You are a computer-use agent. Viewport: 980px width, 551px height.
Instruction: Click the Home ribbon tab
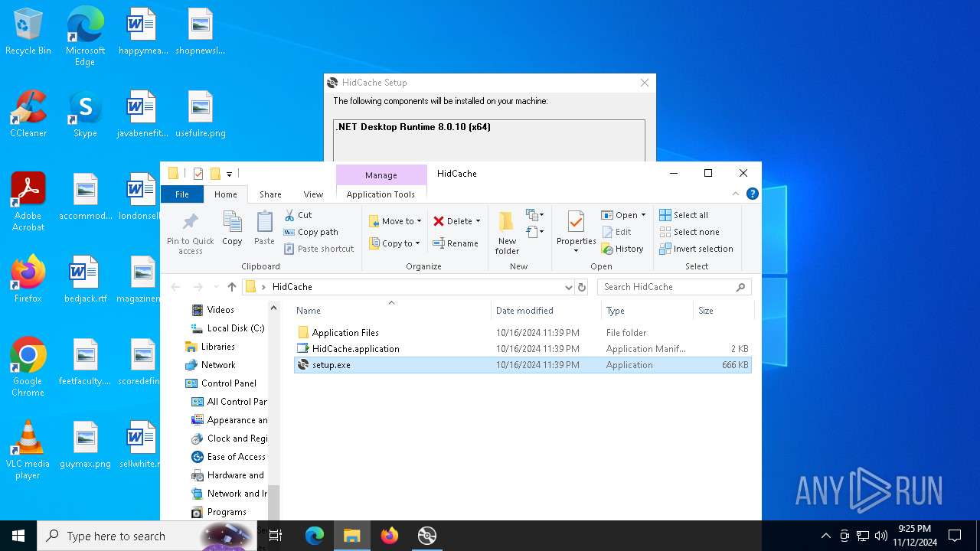tap(225, 194)
